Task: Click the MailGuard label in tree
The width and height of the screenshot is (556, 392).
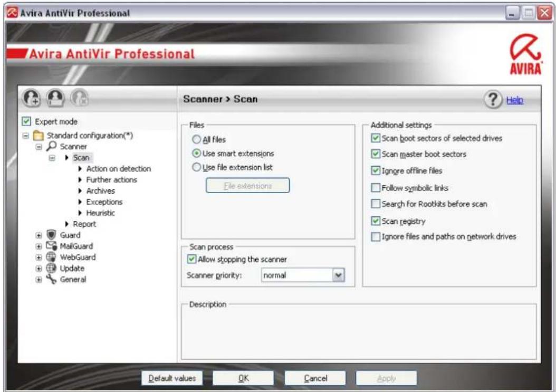Action: click(76, 246)
